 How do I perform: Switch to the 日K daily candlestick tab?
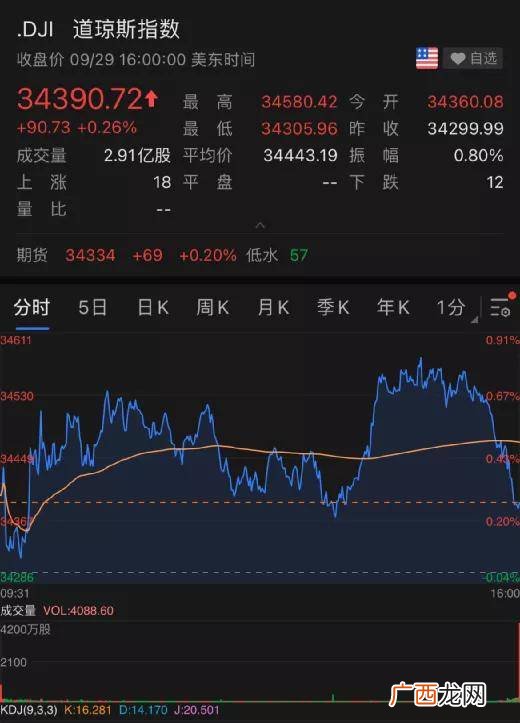pos(153,307)
